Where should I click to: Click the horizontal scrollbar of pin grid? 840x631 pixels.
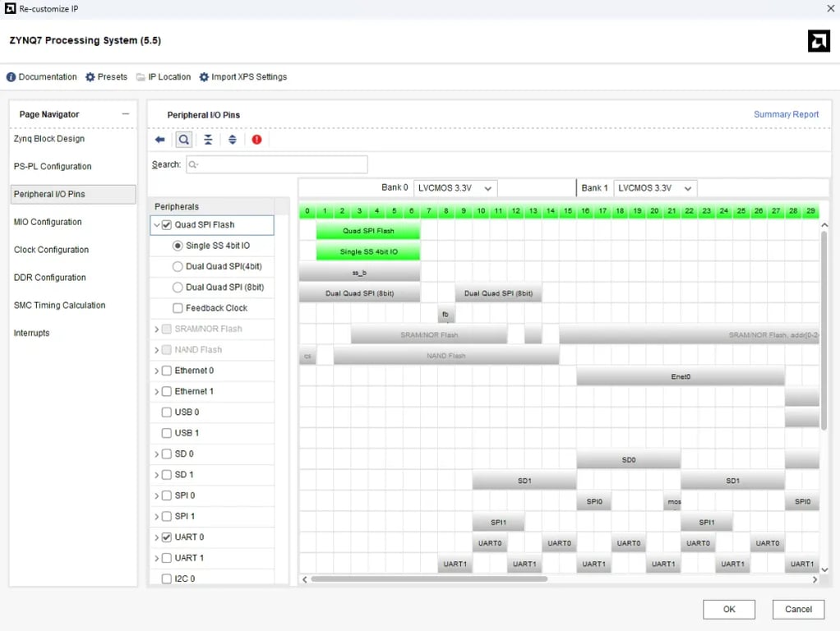(x=429, y=579)
